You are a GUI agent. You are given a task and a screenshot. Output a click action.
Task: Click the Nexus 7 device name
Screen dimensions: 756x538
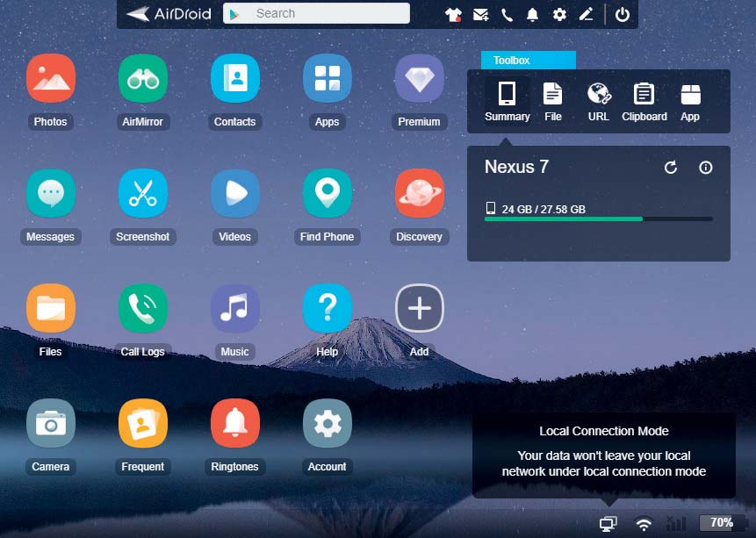click(516, 167)
